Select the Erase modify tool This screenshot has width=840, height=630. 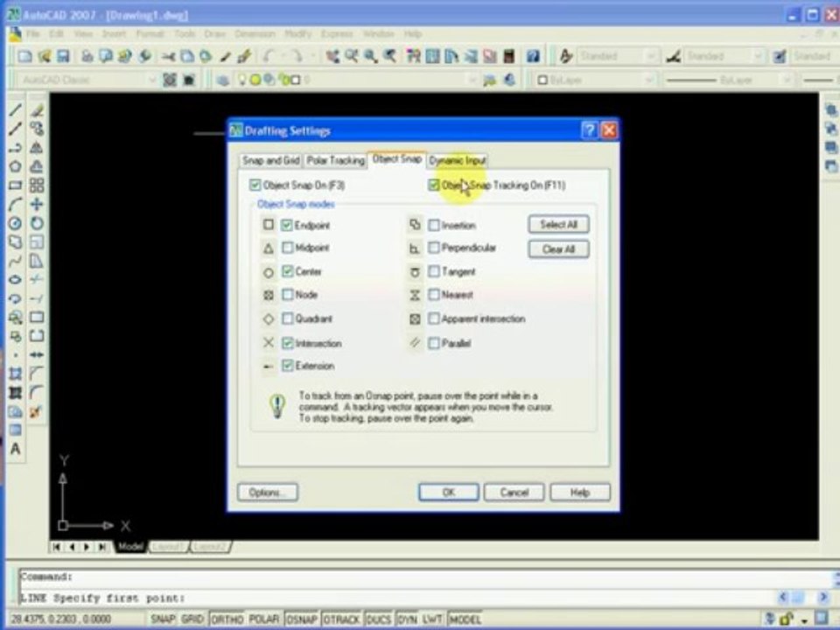point(37,110)
